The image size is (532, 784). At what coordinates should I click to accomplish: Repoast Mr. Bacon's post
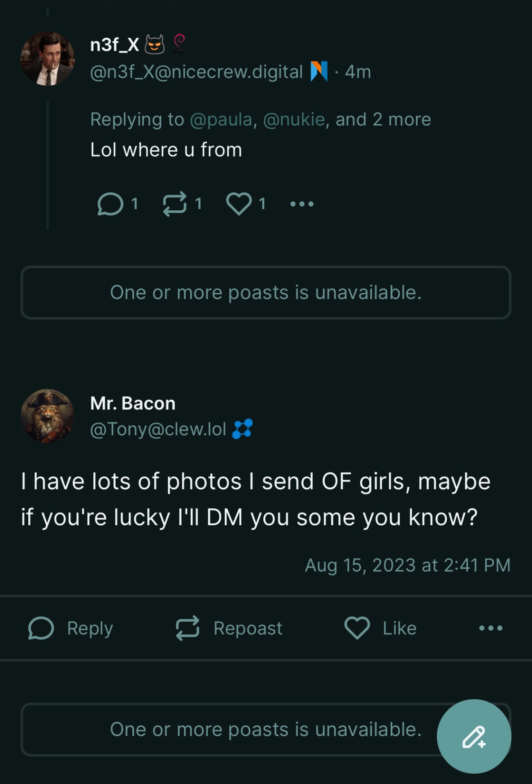tap(229, 628)
